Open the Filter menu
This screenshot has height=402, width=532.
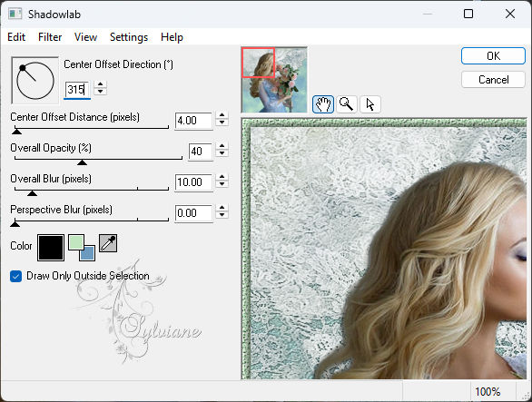click(x=50, y=37)
